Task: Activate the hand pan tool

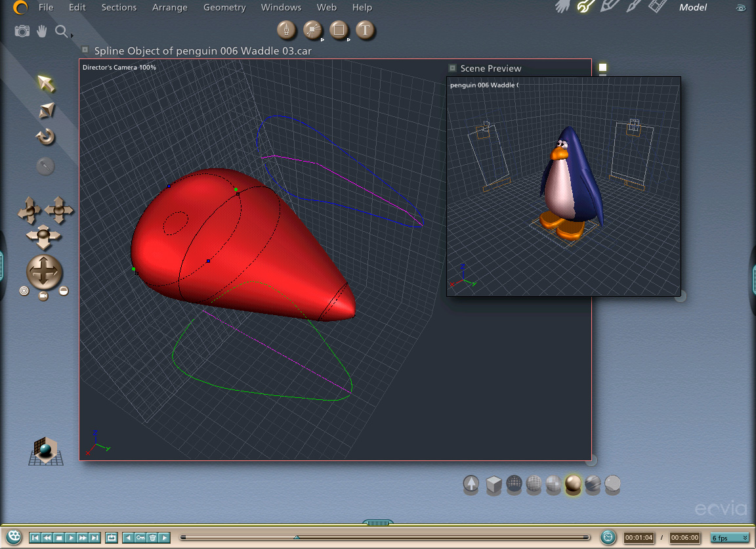Action: tap(42, 31)
